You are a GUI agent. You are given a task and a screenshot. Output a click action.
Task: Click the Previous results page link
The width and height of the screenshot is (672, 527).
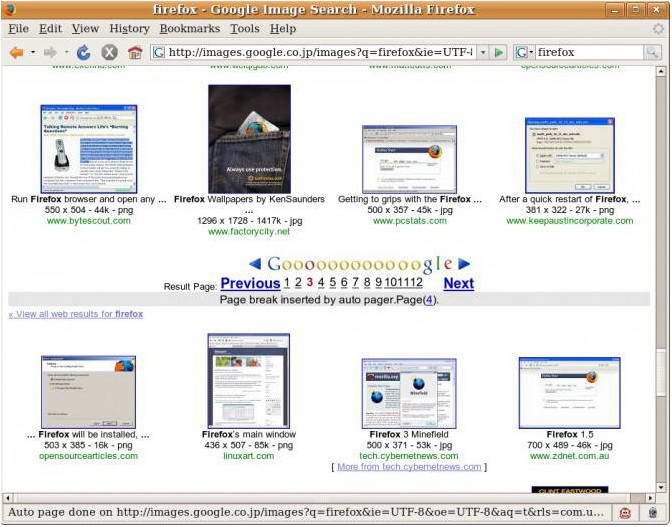pos(250,284)
